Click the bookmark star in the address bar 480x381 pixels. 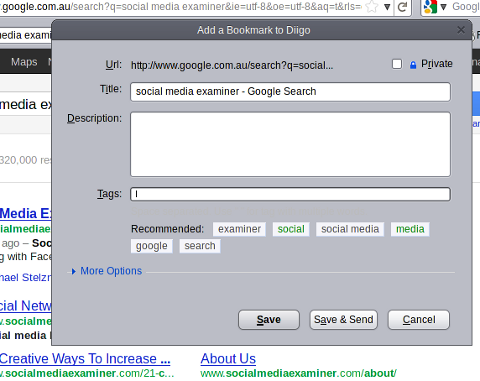[372, 7]
